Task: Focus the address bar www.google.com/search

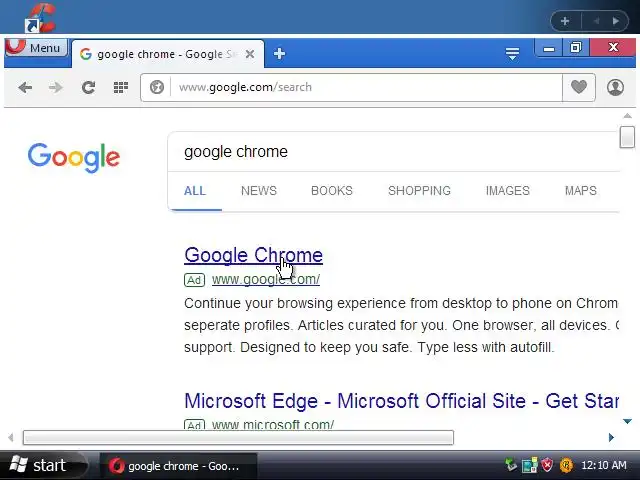Action: pyautogui.click(x=366, y=87)
